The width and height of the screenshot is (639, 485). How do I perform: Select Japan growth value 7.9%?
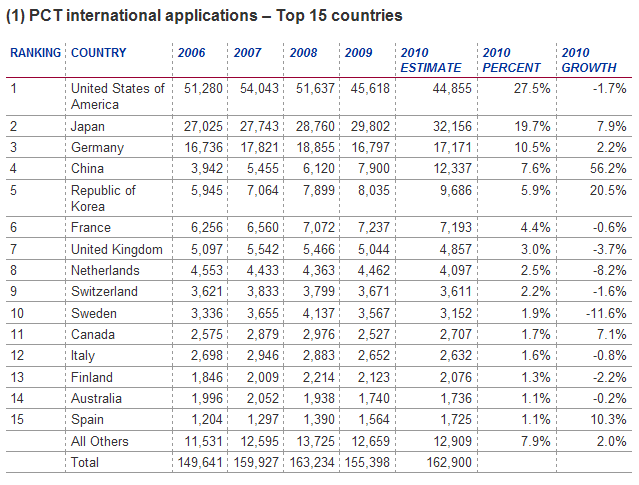tap(612, 127)
